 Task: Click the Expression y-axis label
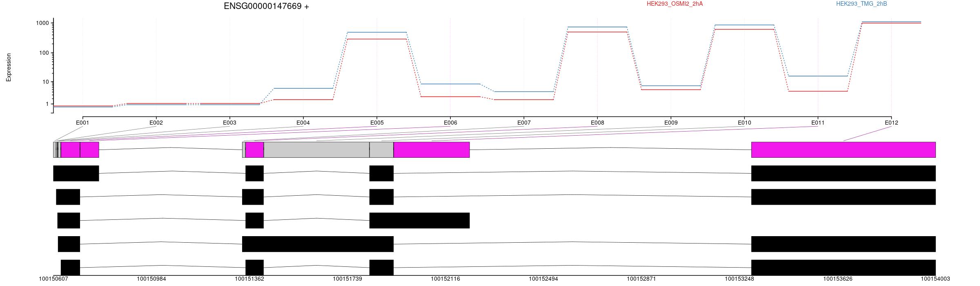pos(9,67)
